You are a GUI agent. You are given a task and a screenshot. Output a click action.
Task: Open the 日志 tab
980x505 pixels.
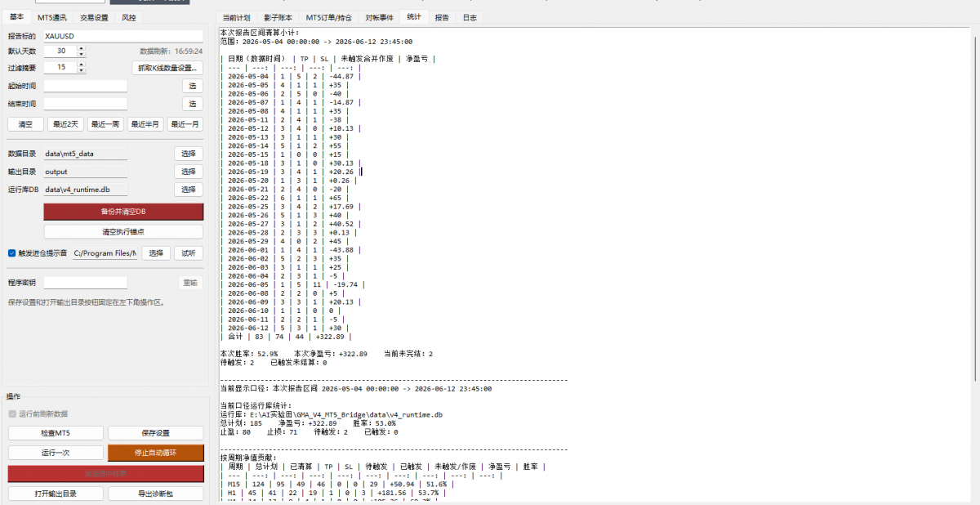tap(470, 17)
